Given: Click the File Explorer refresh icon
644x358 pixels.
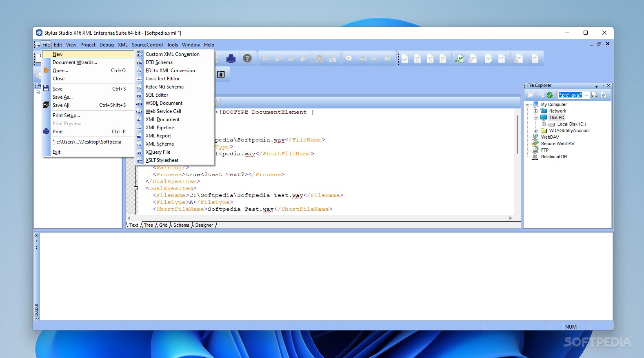Looking at the screenshot, I should tap(550, 95).
